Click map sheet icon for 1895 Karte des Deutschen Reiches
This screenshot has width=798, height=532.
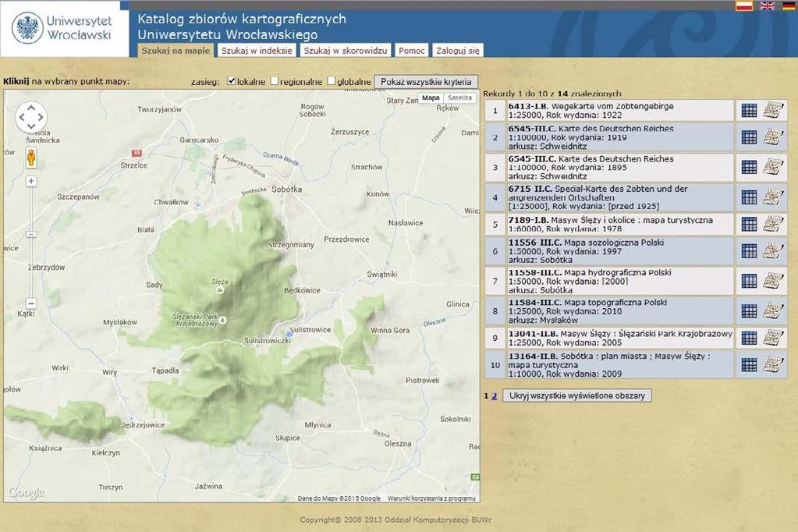click(773, 167)
